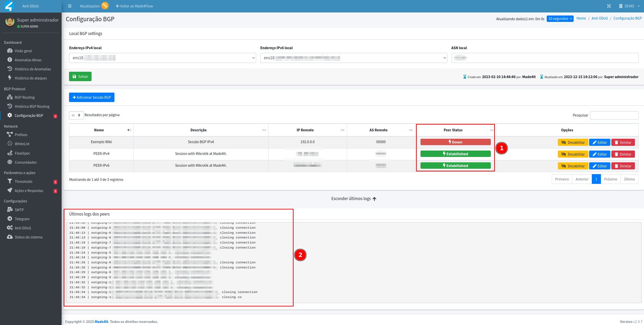Open the Atualizações notification icon
The image size is (644, 325).
click(105, 6)
